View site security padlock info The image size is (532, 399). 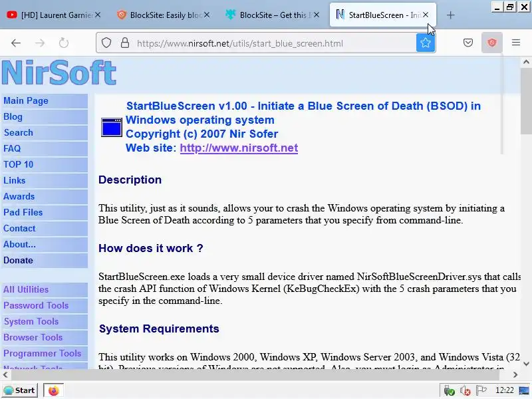point(125,43)
